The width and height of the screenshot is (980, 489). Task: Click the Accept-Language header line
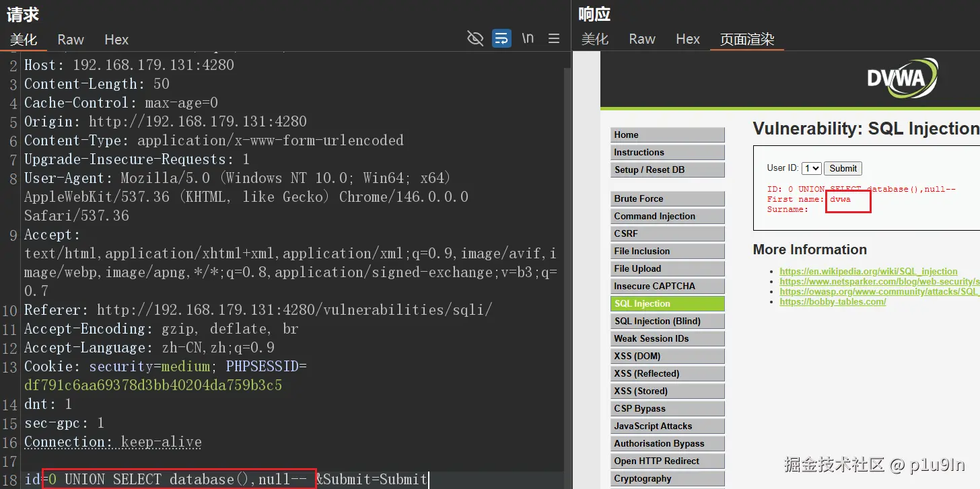(x=149, y=348)
